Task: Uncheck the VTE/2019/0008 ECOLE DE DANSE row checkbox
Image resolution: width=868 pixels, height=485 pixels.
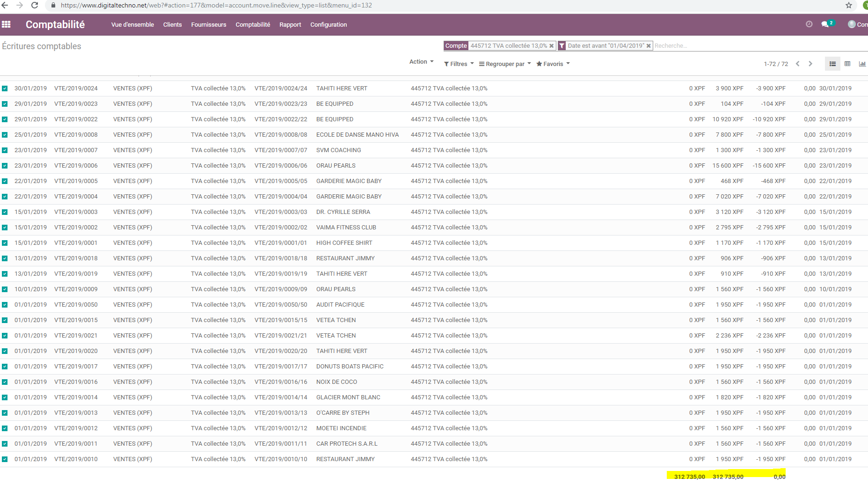Action: pos(5,135)
